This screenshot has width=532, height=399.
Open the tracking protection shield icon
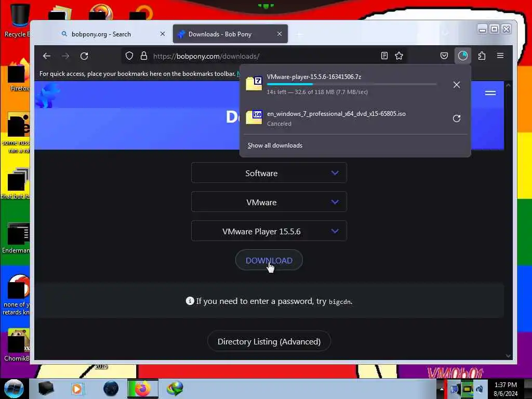pos(129,56)
